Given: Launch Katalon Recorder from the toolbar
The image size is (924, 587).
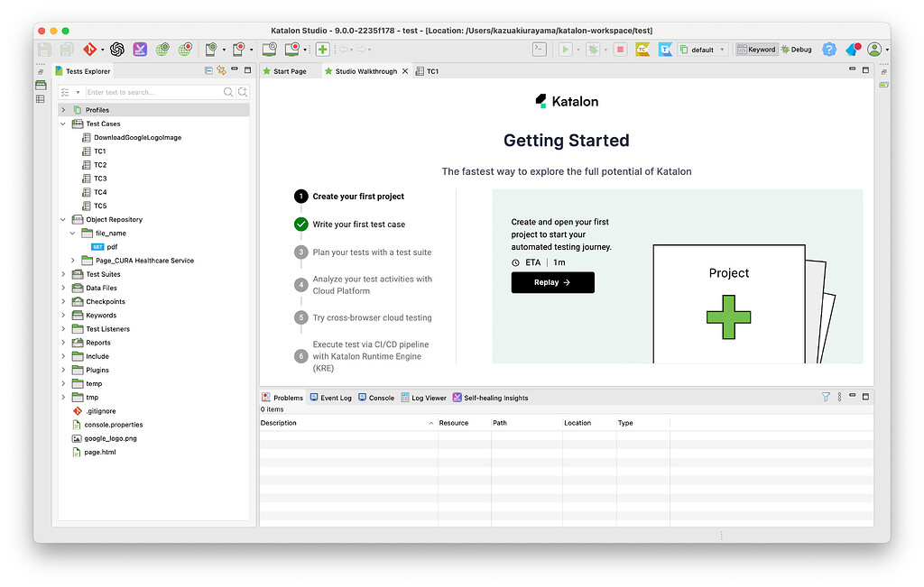Looking at the screenshot, I should [x=139, y=49].
